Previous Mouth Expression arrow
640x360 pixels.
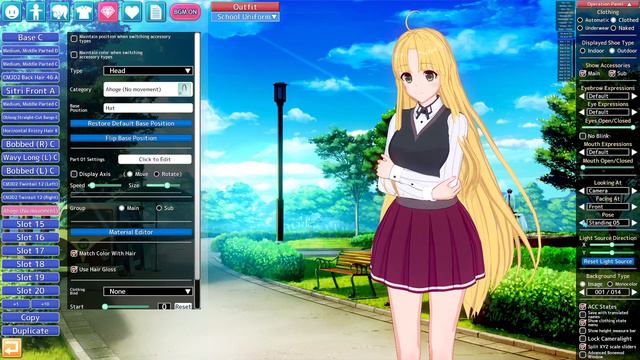582,152
